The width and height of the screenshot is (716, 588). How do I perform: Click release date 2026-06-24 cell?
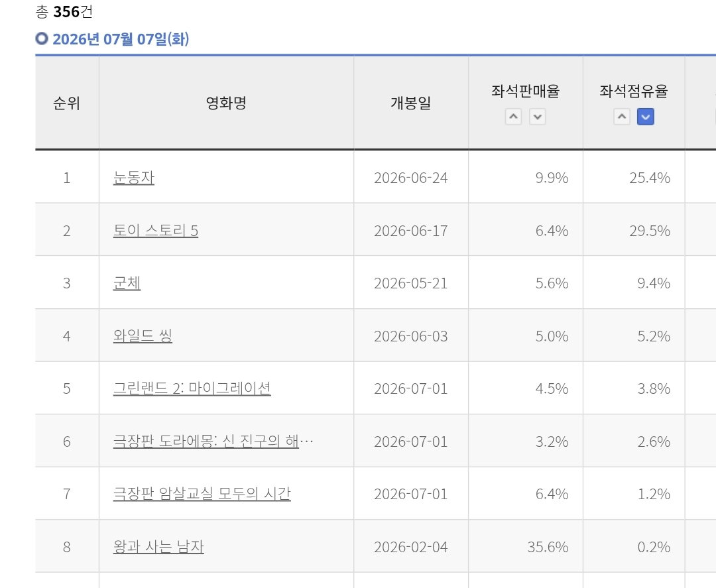tap(411, 178)
